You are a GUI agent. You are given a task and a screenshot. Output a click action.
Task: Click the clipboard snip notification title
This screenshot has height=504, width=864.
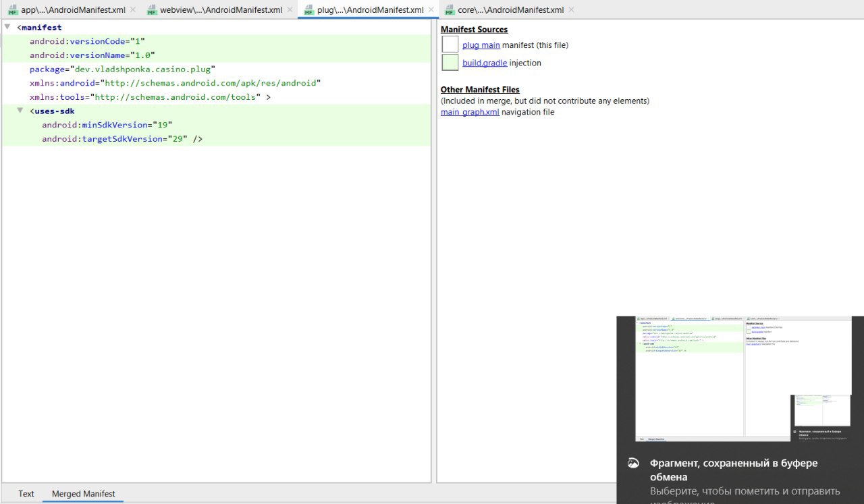tap(734, 470)
